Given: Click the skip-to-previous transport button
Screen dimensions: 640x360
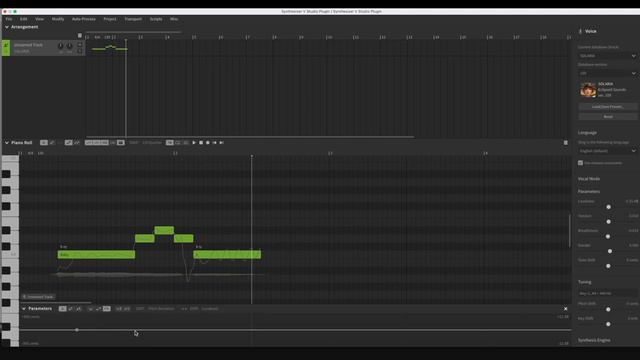Looking at the screenshot, I should (x=215, y=142).
